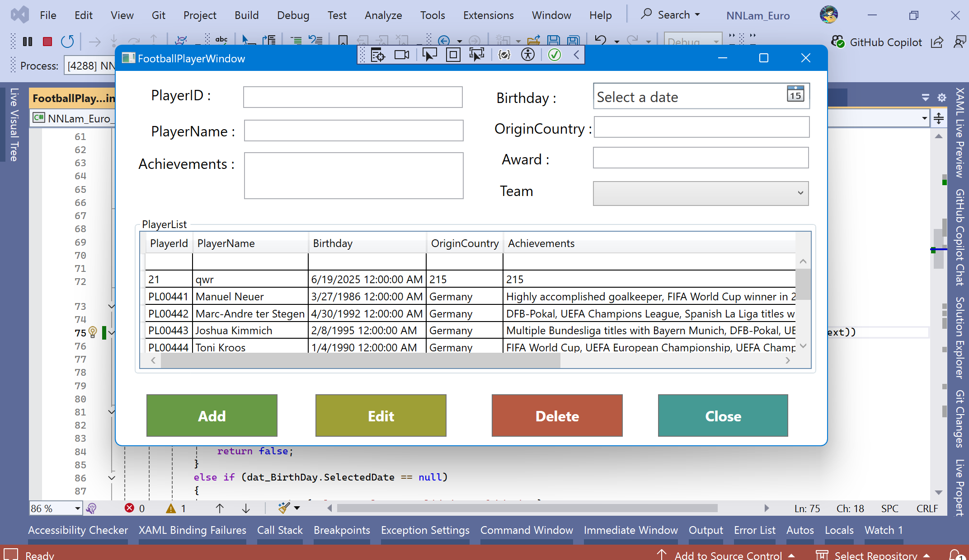Toggle Track Focused Element icon
The height and width of the screenshot is (560, 969).
coord(476,55)
